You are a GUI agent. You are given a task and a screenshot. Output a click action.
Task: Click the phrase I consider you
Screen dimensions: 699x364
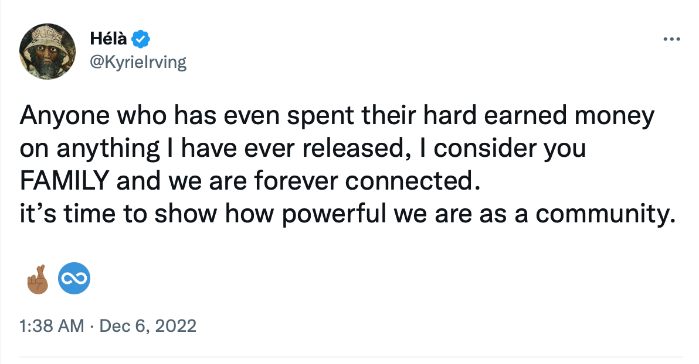[x=503, y=149]
